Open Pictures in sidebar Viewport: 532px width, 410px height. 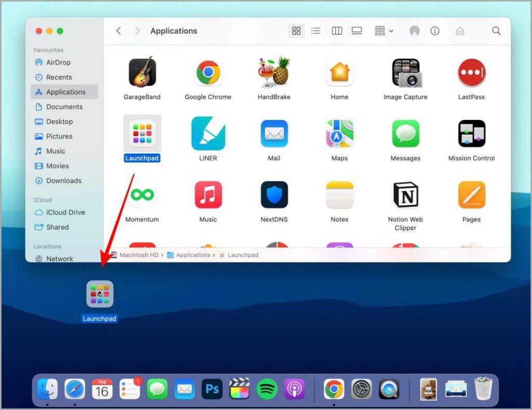64,136
